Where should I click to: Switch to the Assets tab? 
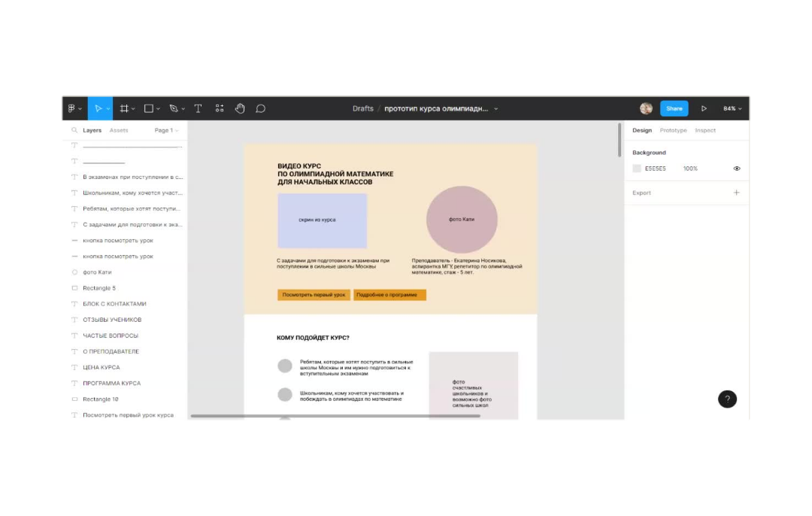pos(119,130)
